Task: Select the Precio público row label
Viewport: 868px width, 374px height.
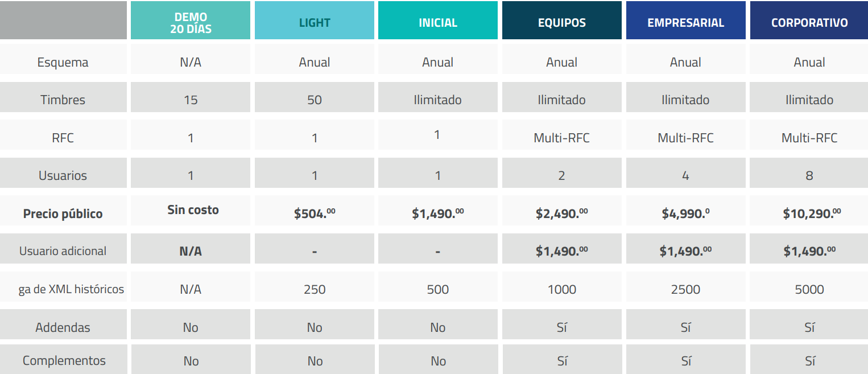Action: click(63, 213)
